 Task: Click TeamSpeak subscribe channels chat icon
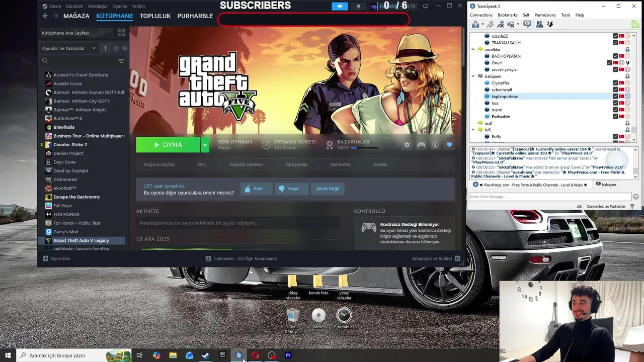coord(527,24)
